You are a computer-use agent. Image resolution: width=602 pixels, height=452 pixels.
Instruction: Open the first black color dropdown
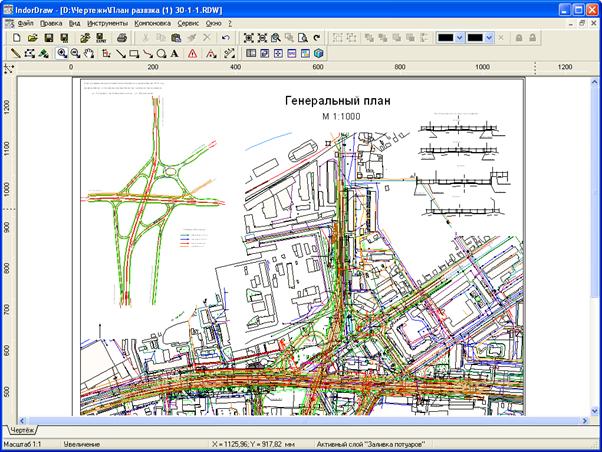459,37
